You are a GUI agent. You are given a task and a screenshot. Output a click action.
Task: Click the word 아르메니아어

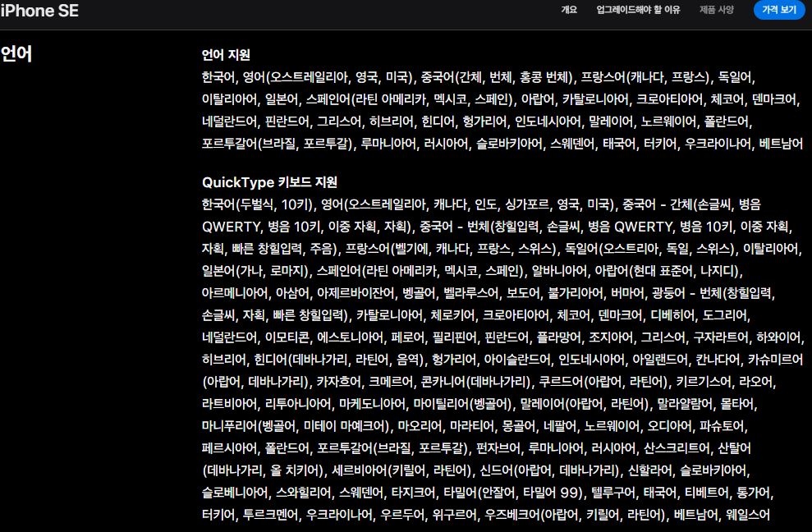pos(235,294)
